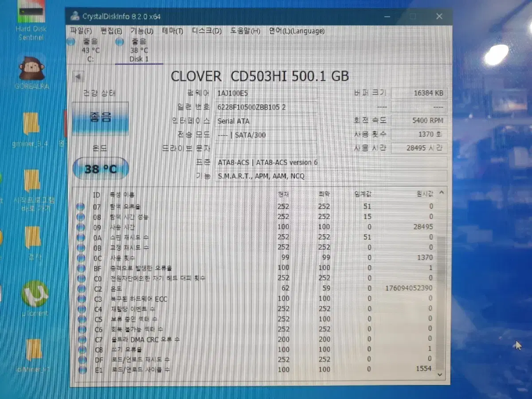Click the status dot for attribute C4
532x399 pixels.
(x=81, y=309)
